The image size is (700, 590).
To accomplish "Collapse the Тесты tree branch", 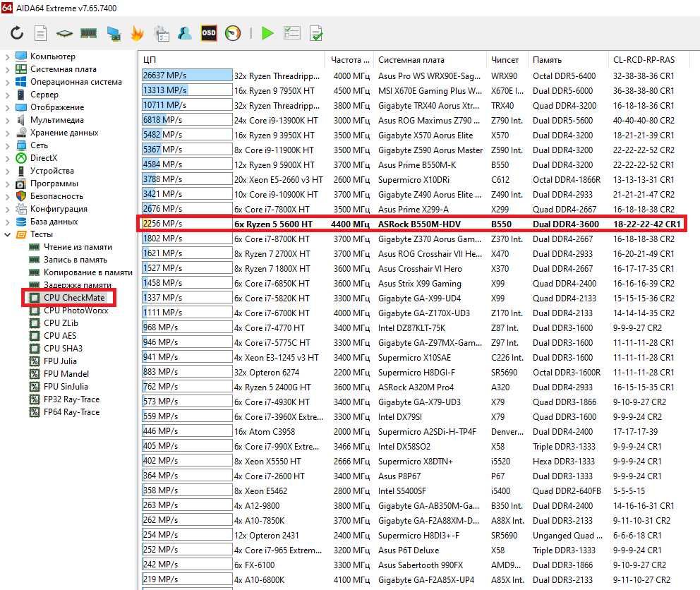I will [7, 234].
